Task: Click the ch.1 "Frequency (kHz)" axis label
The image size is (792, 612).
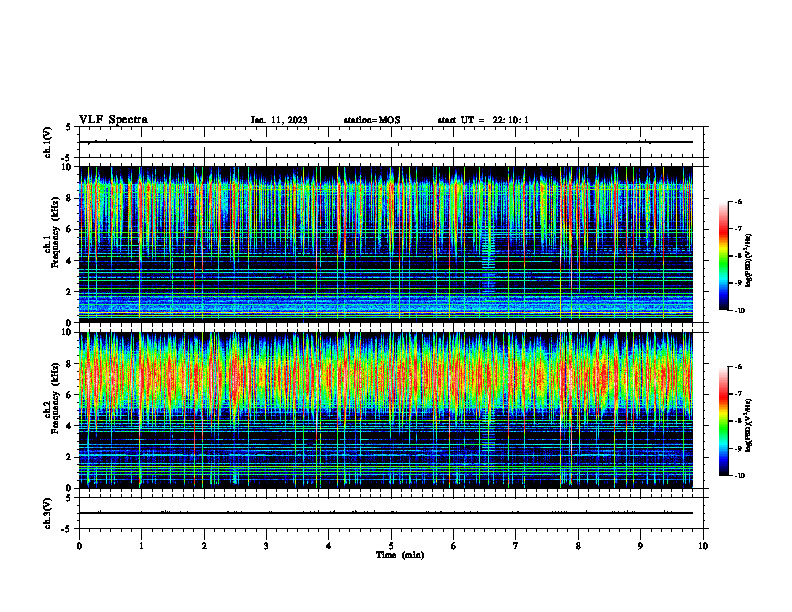Action: pos(56,232)
